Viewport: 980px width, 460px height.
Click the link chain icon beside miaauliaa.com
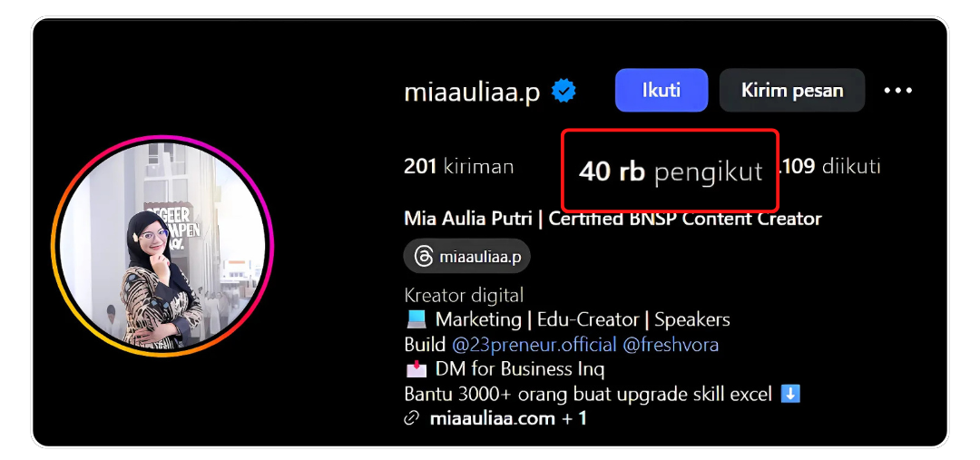click(411, 419)
